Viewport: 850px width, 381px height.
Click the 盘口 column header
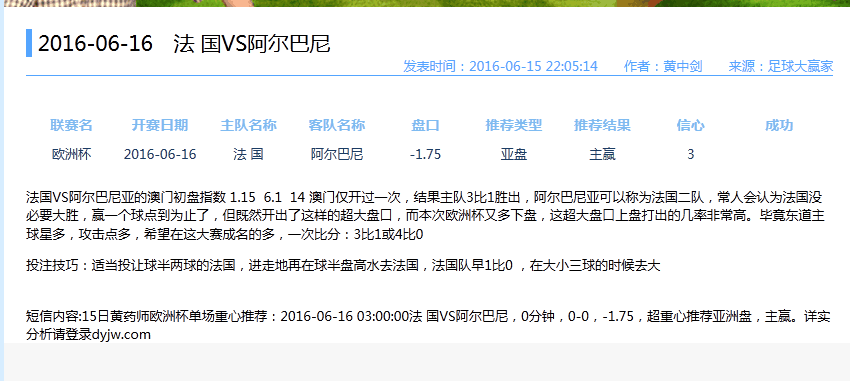point(426,126)
